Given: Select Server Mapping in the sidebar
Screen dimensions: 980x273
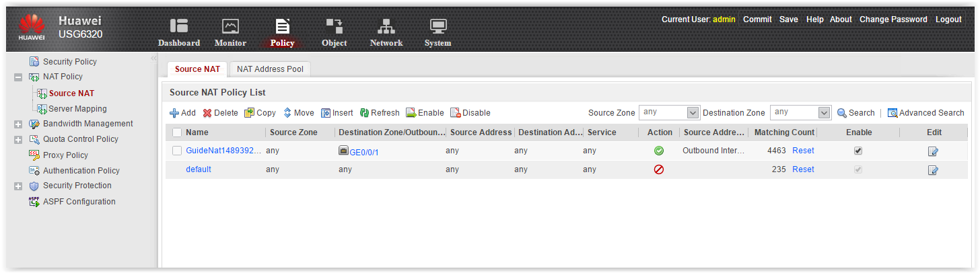Looking at the screenshot, I should tap(77, 109).
